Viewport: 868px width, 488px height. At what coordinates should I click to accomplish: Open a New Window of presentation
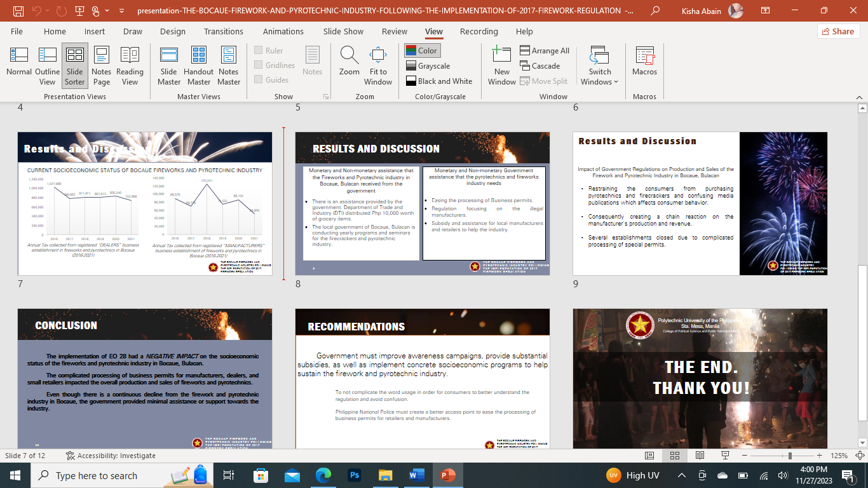pyautogui.click(x=502, y=66)
